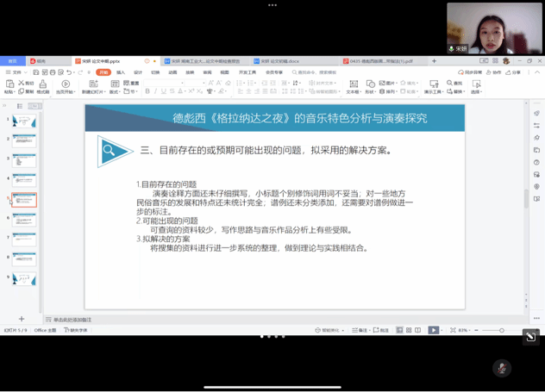Click the Picture (图片) insert icon
Screen dimensions: 545x392
[x=382, y=83]
